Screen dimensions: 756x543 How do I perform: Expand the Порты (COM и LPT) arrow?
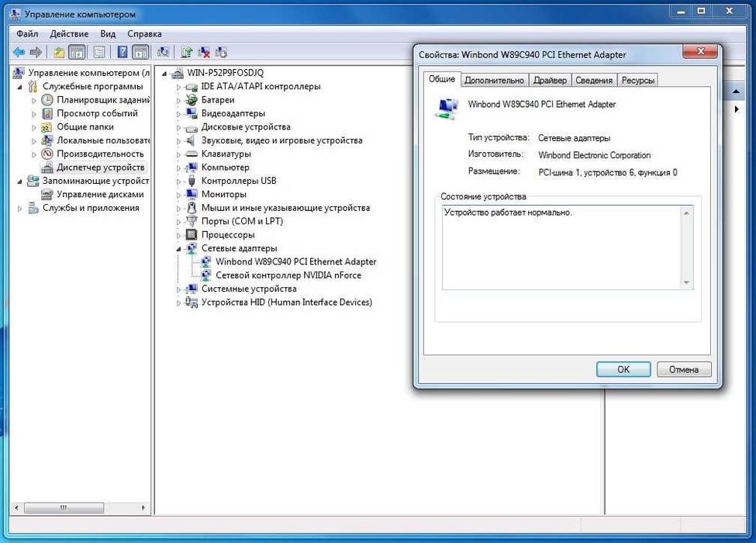[x=178, y=222]
